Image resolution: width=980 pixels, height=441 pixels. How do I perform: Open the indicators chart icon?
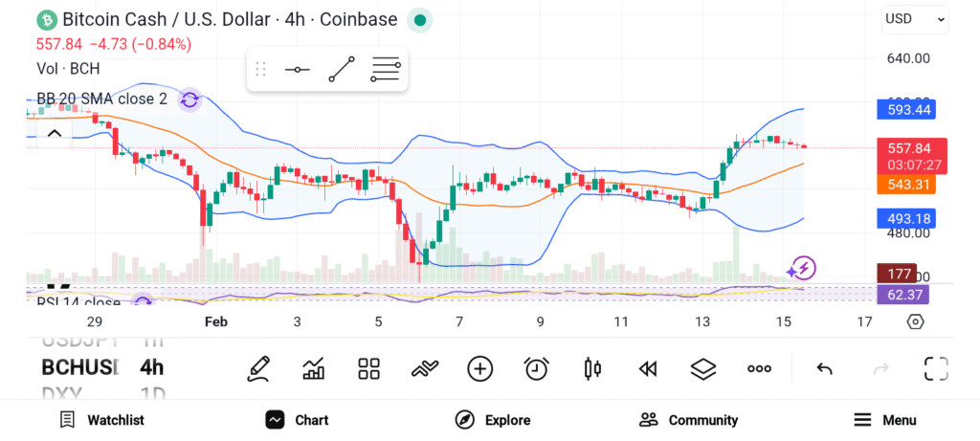[313, 368]
